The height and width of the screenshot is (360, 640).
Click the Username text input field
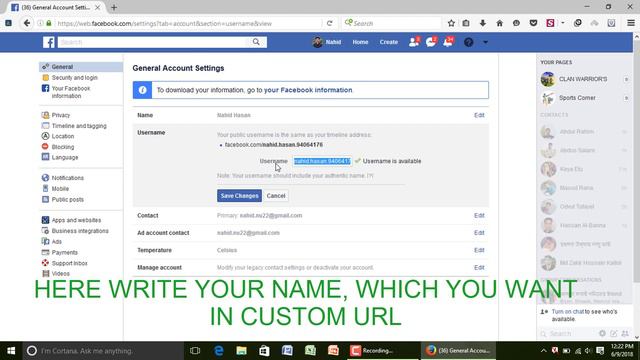coord(322,161)
